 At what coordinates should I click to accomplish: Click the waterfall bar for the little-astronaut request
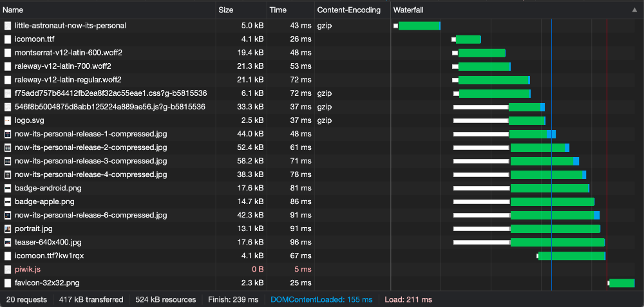pos(419,26)
